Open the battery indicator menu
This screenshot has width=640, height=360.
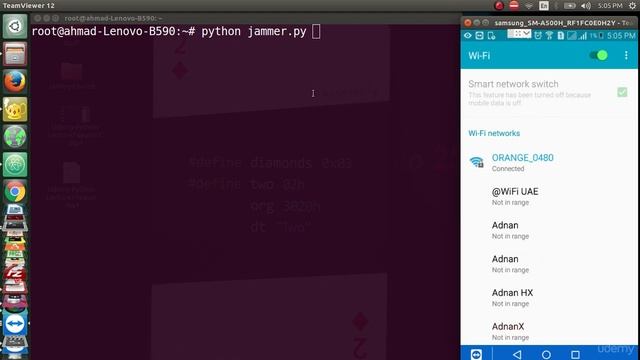(569, 6)
